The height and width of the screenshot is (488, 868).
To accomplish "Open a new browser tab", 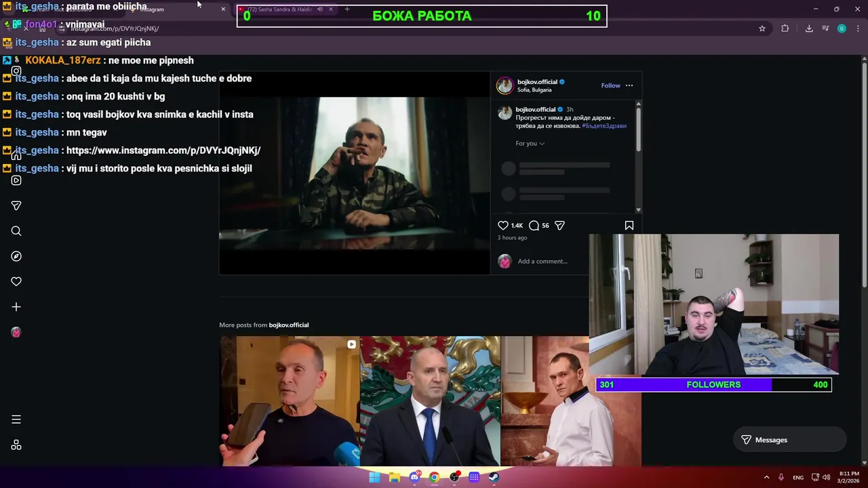I will [x=347, y=9].
